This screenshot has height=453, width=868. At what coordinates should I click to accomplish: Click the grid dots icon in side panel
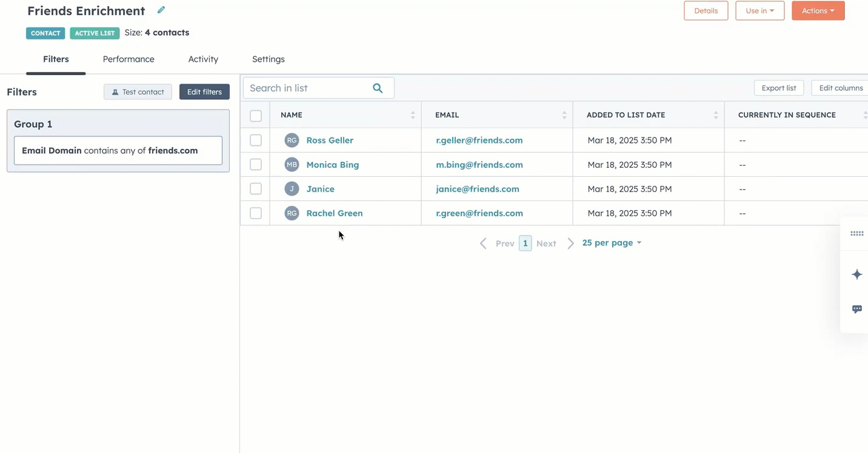(x=856, y=234)
